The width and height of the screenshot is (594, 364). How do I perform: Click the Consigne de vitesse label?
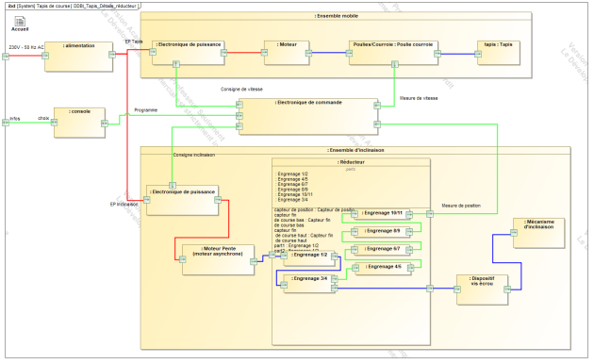click(241, 90)
